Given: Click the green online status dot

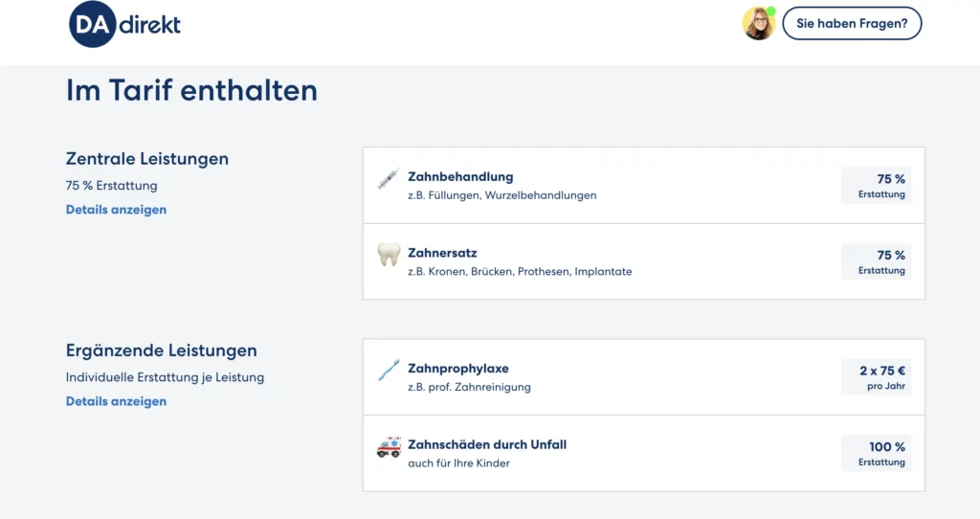Looking at the screenshot, I should point(771,11).
